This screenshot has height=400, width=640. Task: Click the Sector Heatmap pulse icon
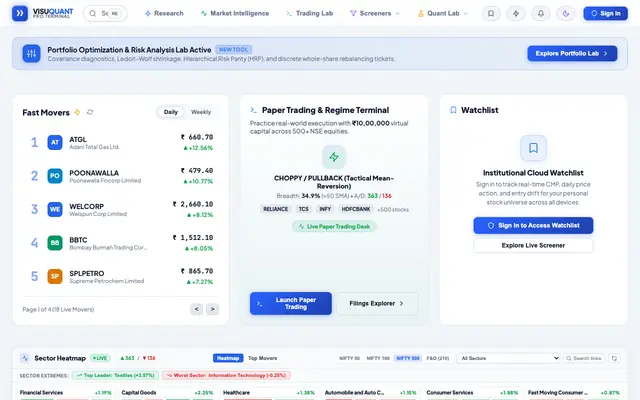(25, 358)
